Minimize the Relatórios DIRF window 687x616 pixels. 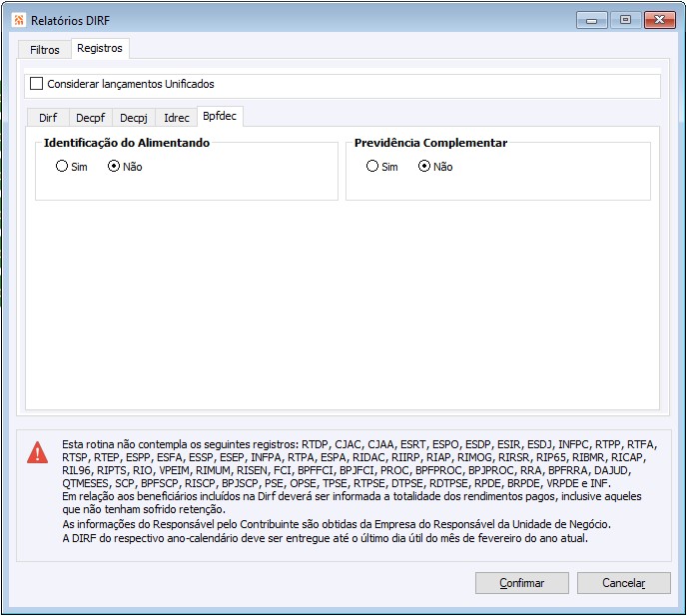(x=591, y=20)
